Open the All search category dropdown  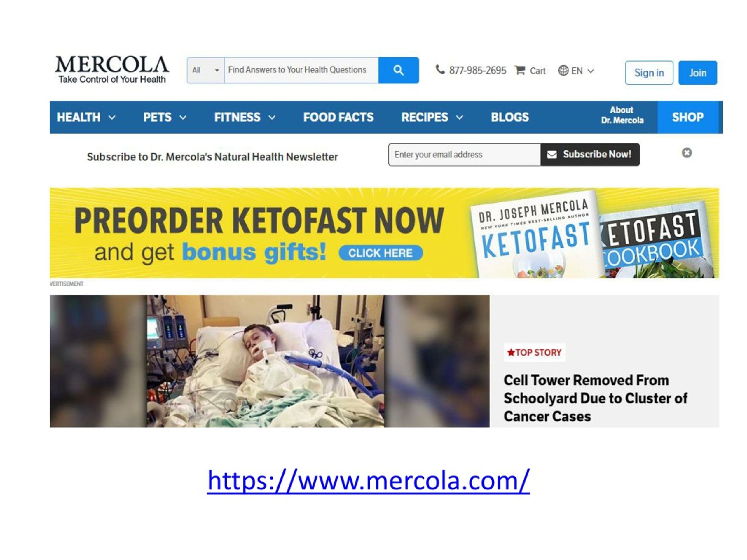pos(206,70)
